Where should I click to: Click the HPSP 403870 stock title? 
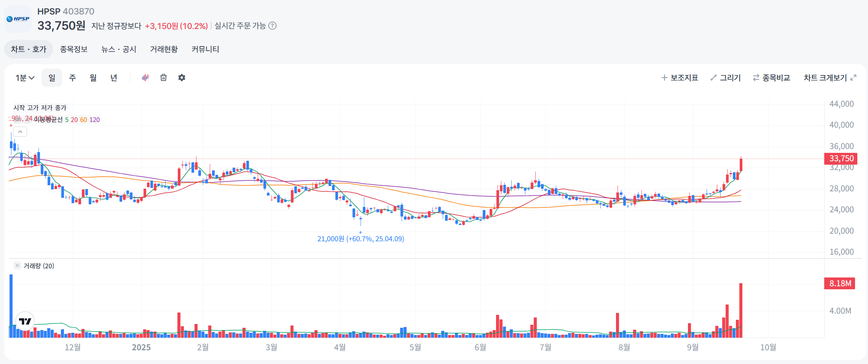coord(65,11)
